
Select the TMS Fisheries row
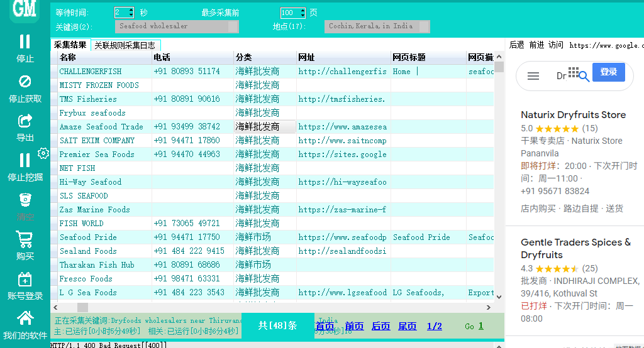click(x=272, y=99)
